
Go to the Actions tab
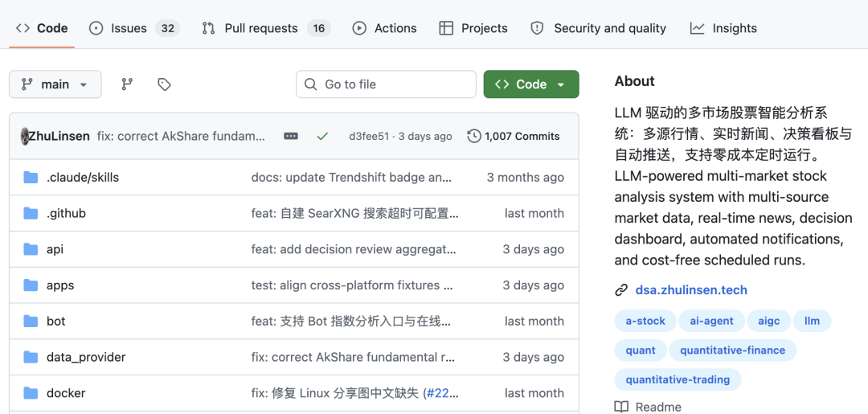tap(385, 28)
